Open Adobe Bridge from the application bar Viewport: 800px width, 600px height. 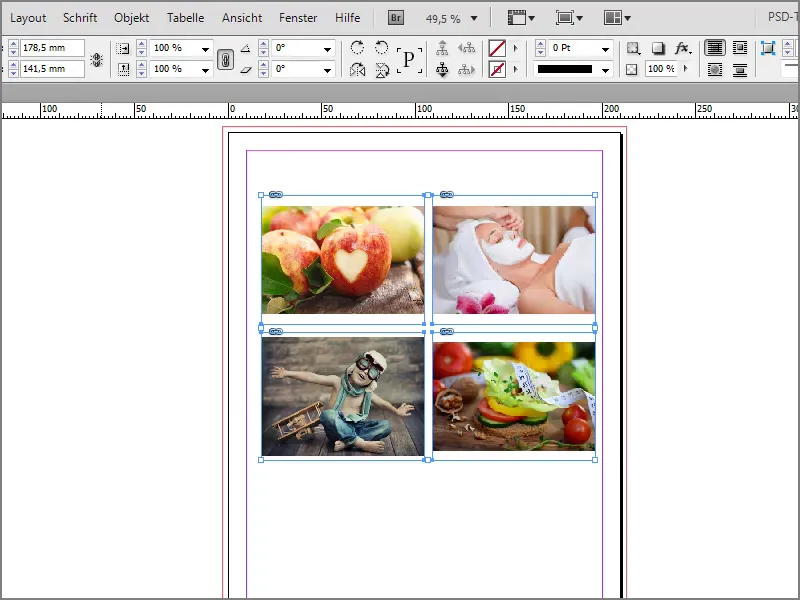tap(394, 17)
